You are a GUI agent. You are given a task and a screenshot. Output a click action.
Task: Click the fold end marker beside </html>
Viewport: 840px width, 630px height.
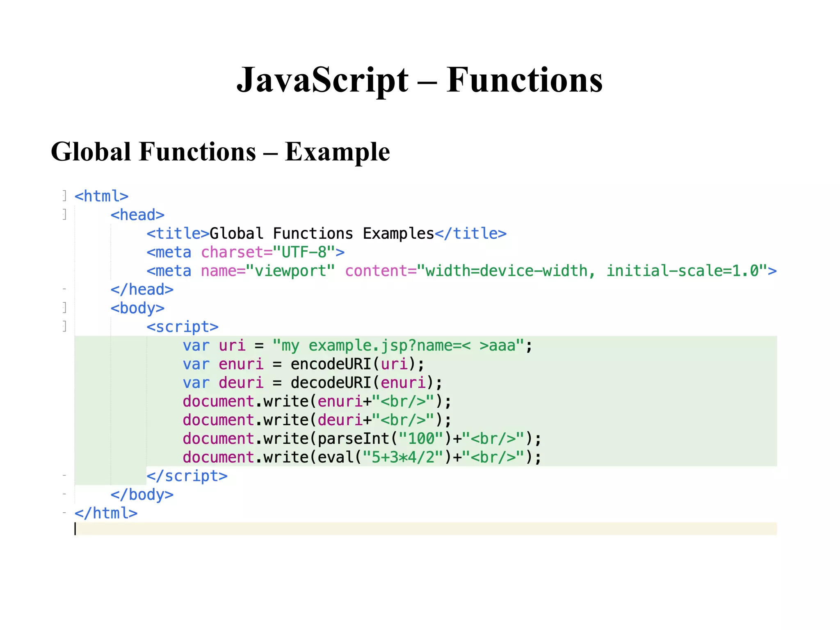[x=64, y=513]
